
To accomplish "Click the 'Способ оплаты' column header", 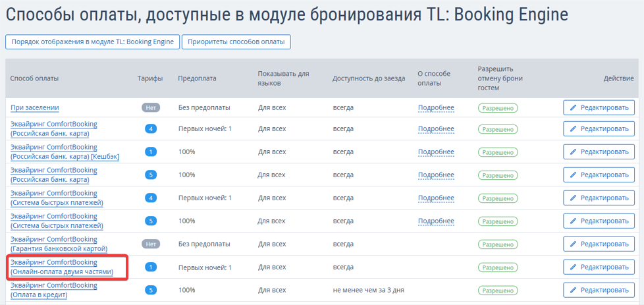I will (x=34, y=78).
